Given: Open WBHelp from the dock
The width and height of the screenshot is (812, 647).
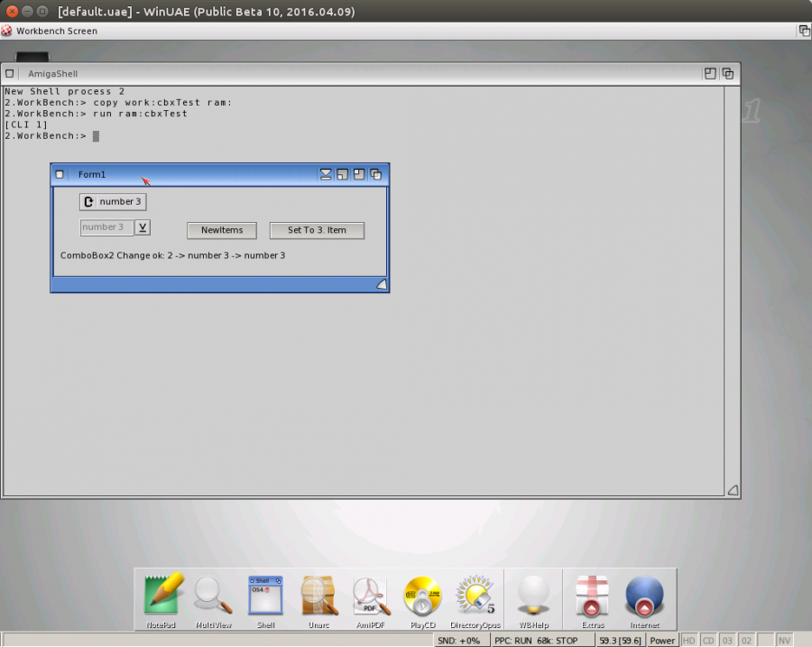Looking at the screenshot, I should click(533, 596).
